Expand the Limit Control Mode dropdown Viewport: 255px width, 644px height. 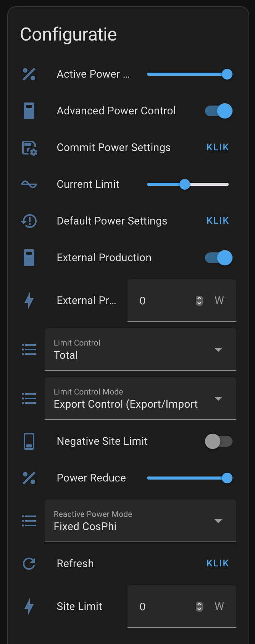tap(140, 398)
